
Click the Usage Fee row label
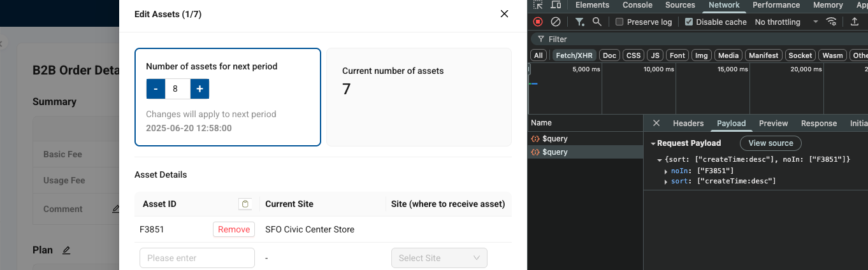64,180
